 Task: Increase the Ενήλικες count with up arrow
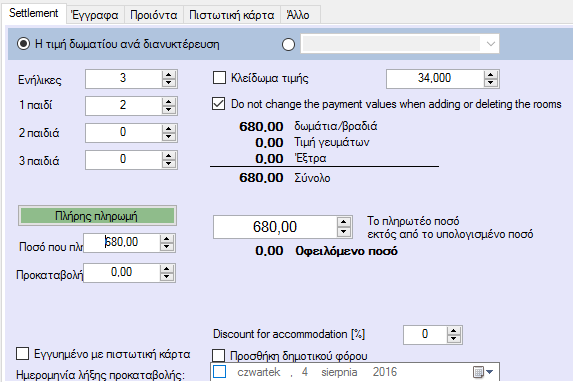(x=168, y=75)
